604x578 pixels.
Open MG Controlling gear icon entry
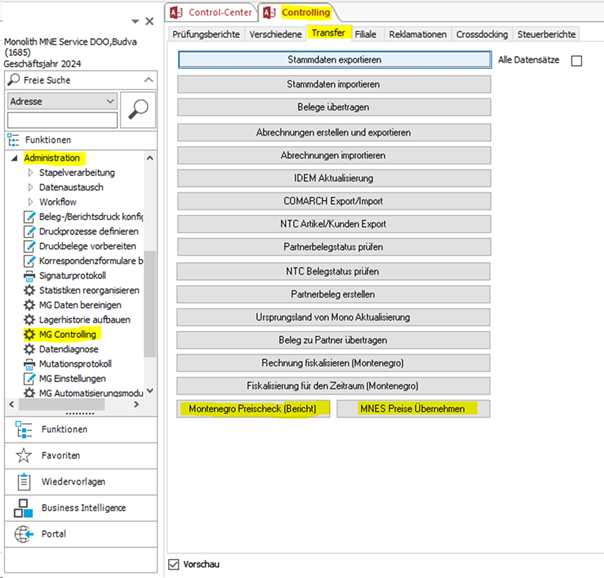pos(29,334)
